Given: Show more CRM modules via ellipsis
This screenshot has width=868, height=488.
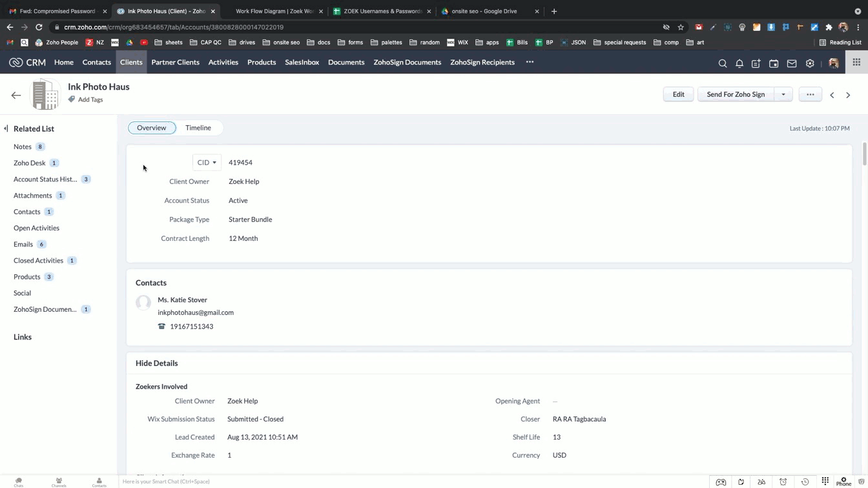Looking at the screenshot, I should [530, 62].
